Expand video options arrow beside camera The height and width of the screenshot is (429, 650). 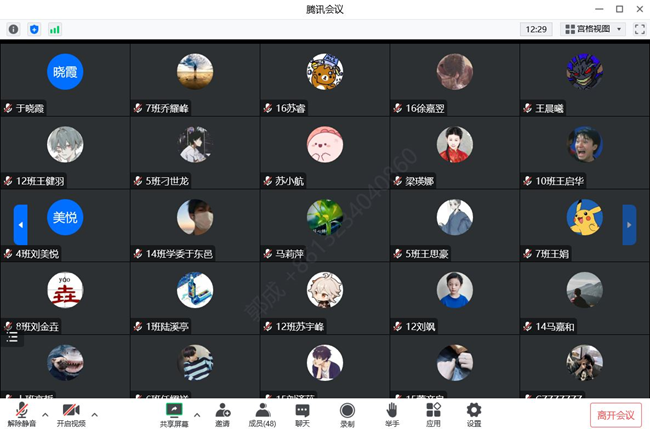pos(95,414)
